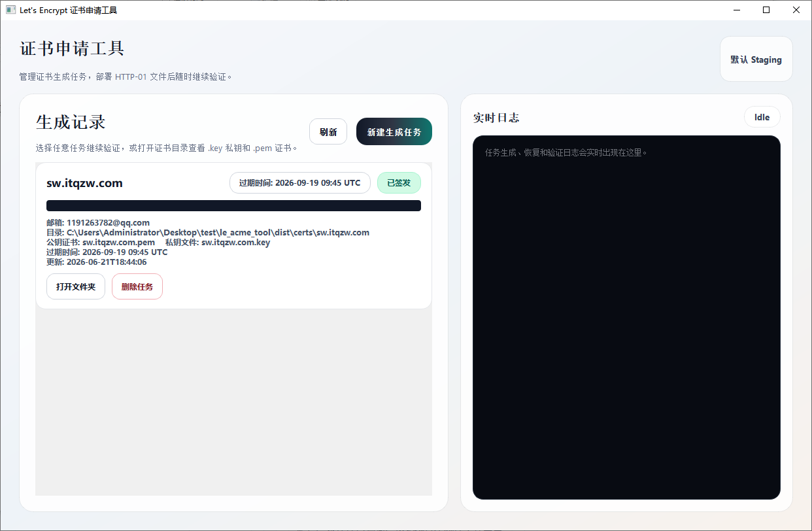
Task: Start a new task with 新建生成任务
Action: 394,131
